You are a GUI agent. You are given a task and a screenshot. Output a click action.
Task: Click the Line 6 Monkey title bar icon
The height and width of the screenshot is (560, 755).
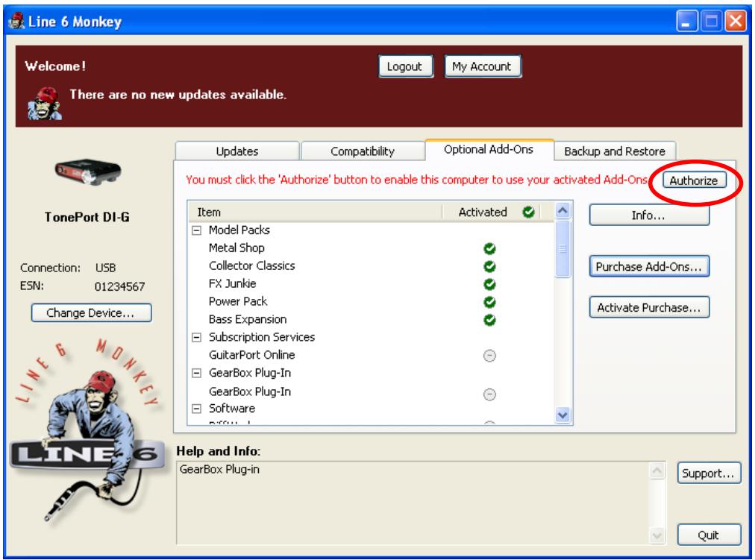pyautogui.click(x=17, y=21)
